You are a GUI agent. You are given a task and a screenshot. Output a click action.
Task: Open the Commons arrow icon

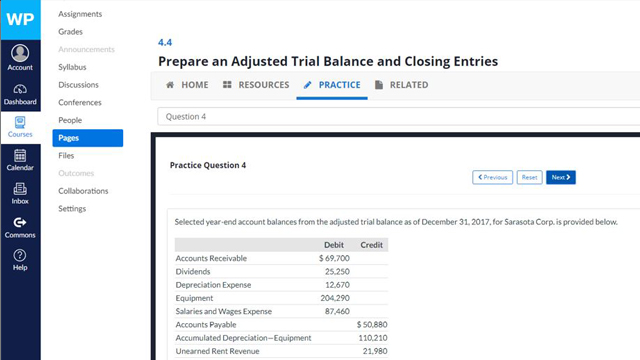click(x=20, y=222)
